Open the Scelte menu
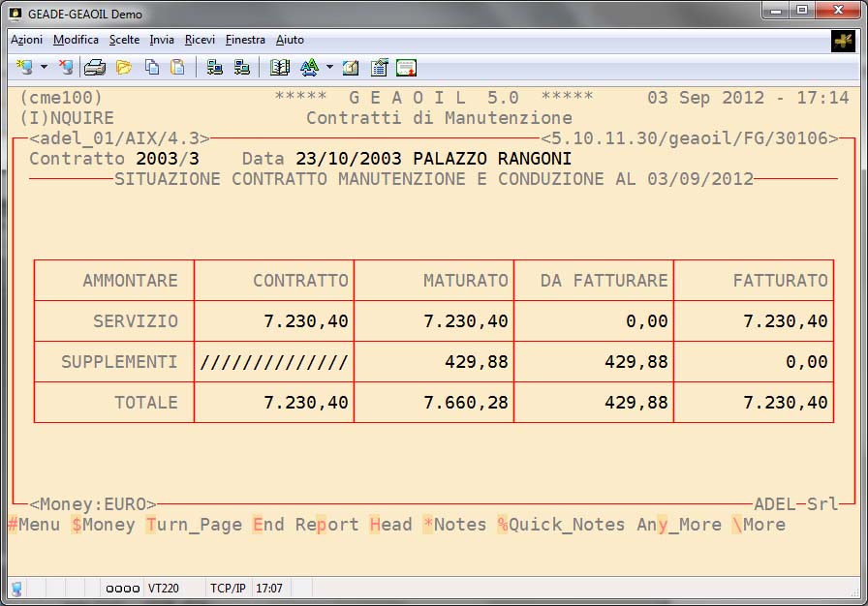Screen dimensions: 868x606 124,40
